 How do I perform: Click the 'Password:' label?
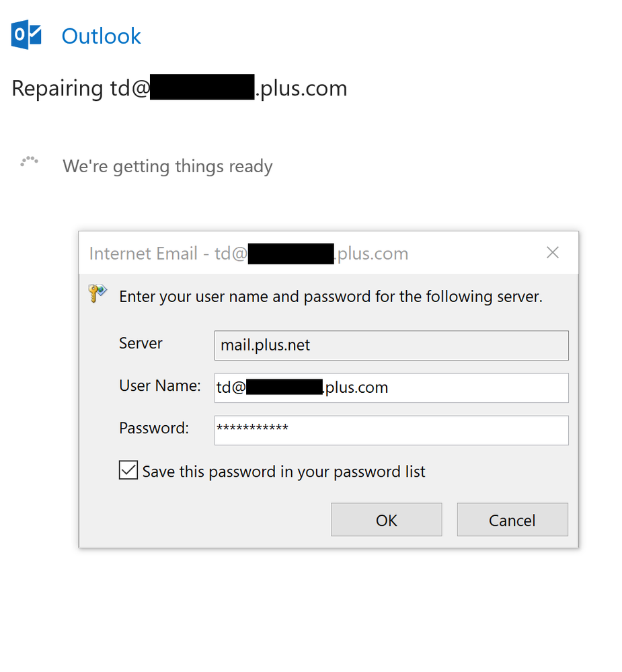pos(154,428)
